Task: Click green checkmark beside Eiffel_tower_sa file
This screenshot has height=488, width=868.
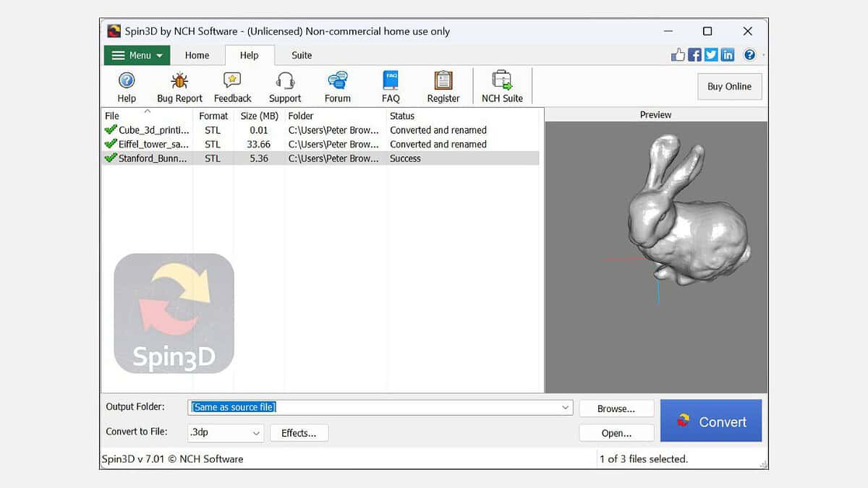Action: (111, 144)
